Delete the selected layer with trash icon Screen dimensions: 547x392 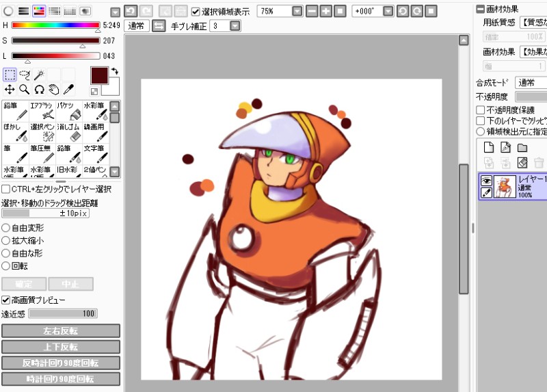[x=539, y=163]
